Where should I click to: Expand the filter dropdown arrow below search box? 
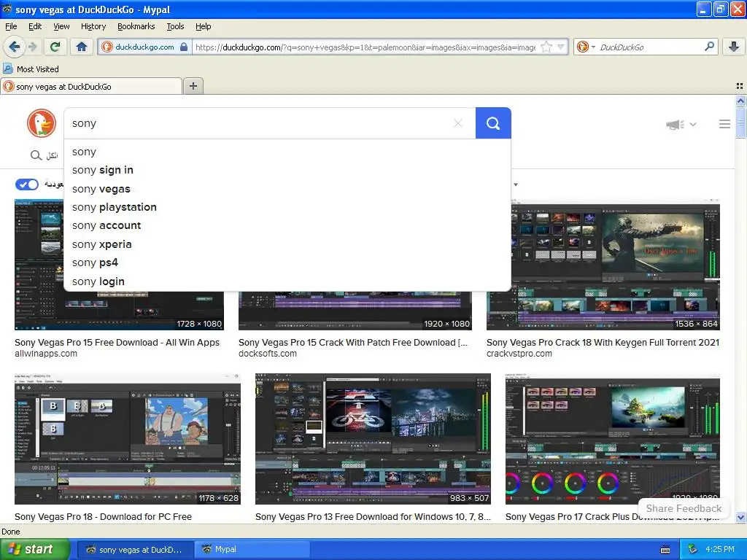(516, 184)
